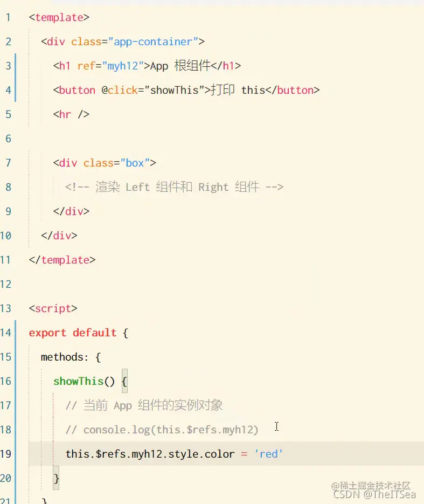
Task: Click the "export default" statement
Action: tap(73, 333)
